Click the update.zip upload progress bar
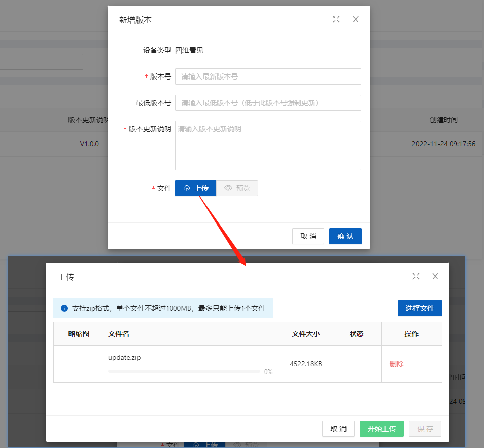 (184, 371)
